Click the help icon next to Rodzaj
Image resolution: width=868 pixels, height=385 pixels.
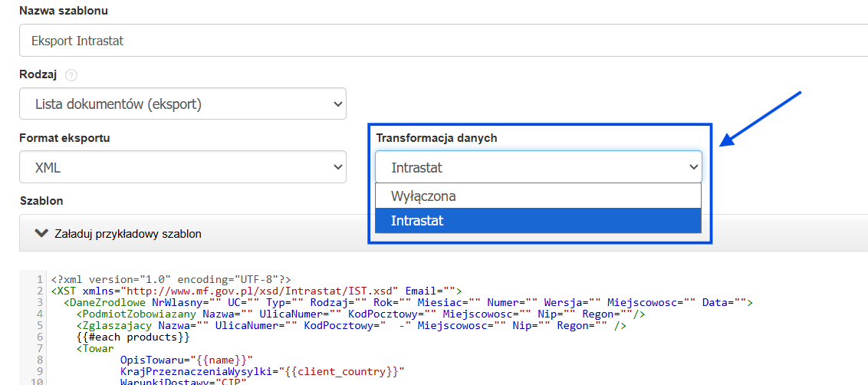(x=71, y=75)
